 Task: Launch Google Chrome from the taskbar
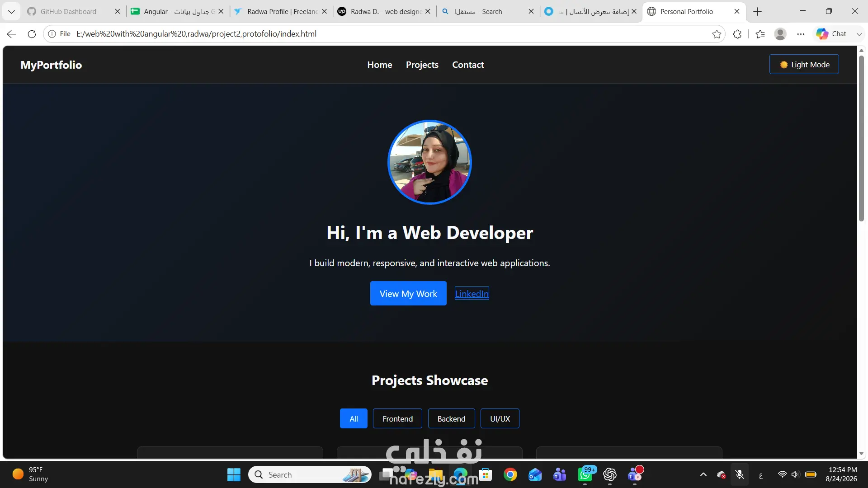click(x=510, y=475)
